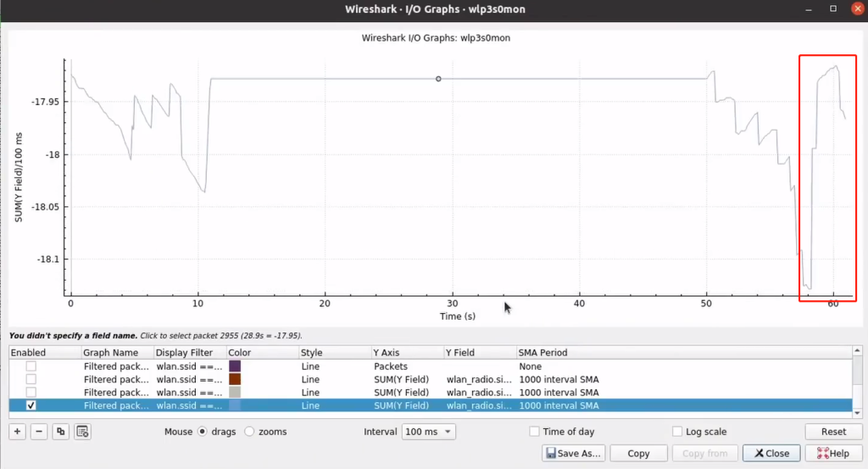Viewport: 868px width, 469px height.
Task: Click the graph table scrollbar up arrow
Action: tap(858, 350)
